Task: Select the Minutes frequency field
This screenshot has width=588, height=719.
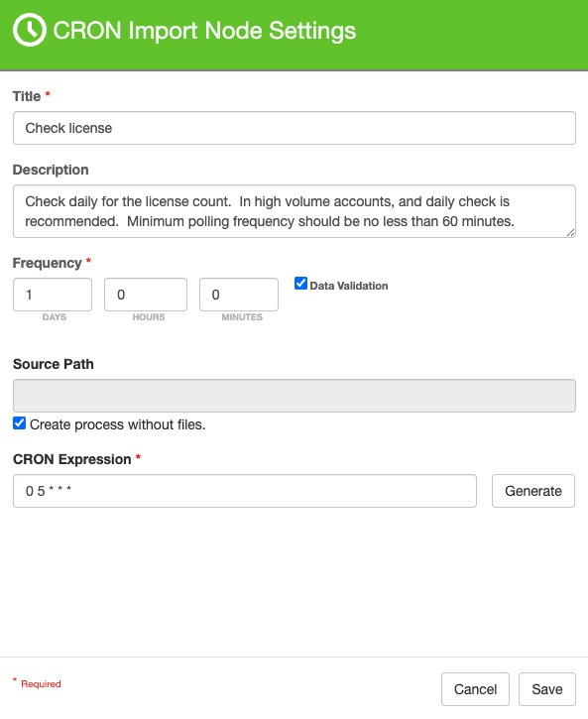Action: click(239, 295)
